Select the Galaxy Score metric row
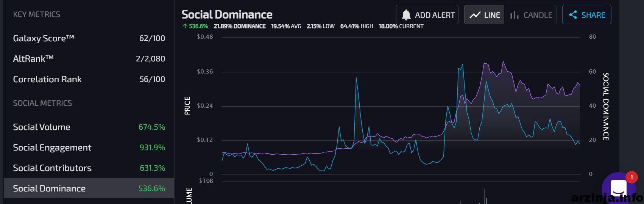Screen dimensions: 644x204 (x=89, y=38)
